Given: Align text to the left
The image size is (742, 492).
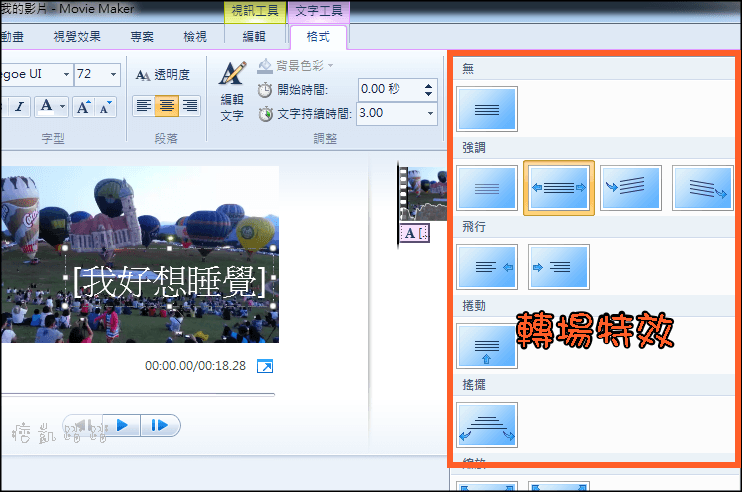Looking at the screenshot, I should point(144,105).
